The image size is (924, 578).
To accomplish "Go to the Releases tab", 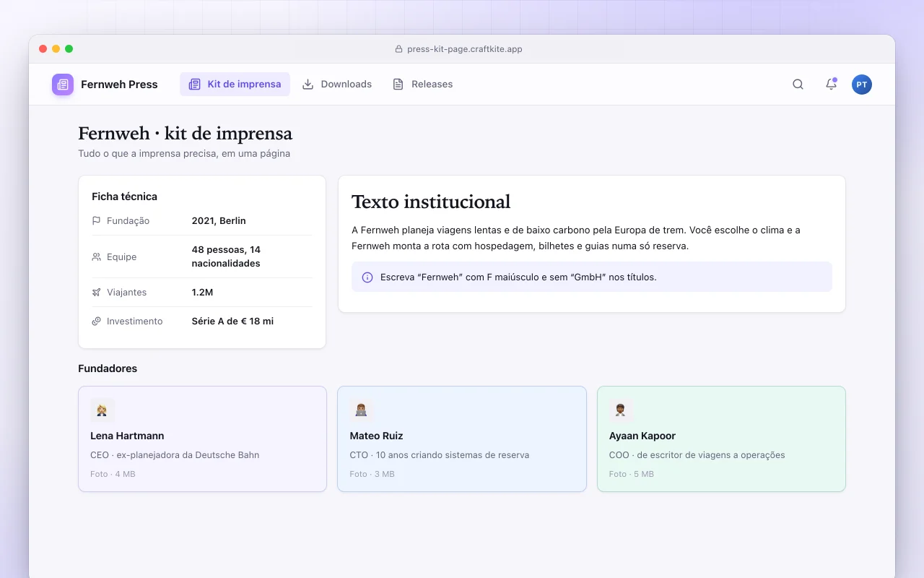I will coord(422,85).
